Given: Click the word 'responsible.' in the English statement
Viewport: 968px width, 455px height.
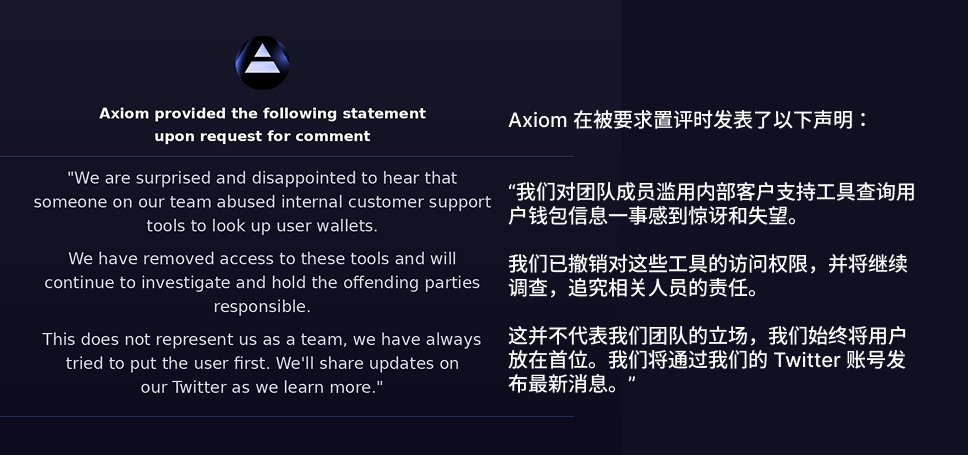Looking at the screenshot, I should click(262, 307).
